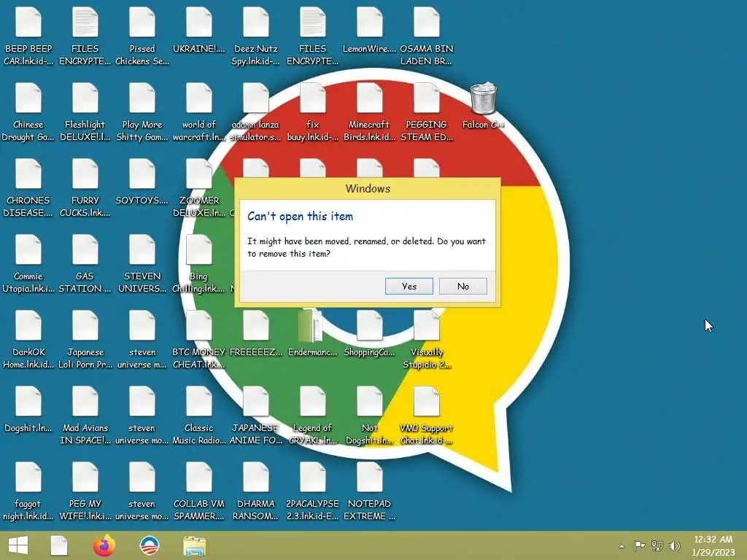747x560 pixels.
Task: Click the volume speaker icon
Action: coord(674,545)
